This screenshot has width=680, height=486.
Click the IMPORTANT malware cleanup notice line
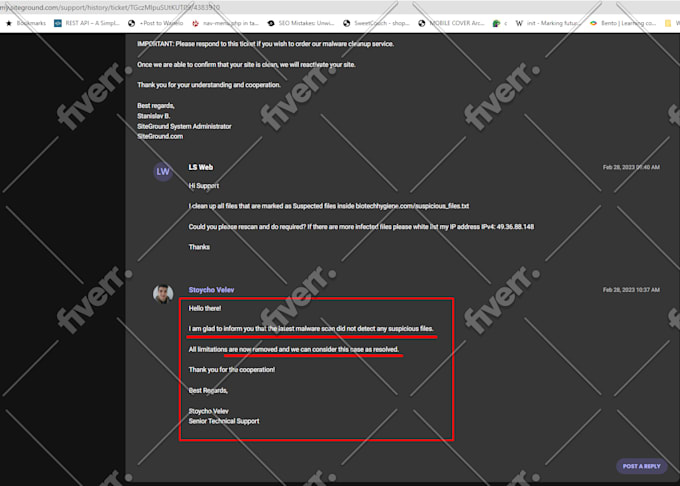265,44
